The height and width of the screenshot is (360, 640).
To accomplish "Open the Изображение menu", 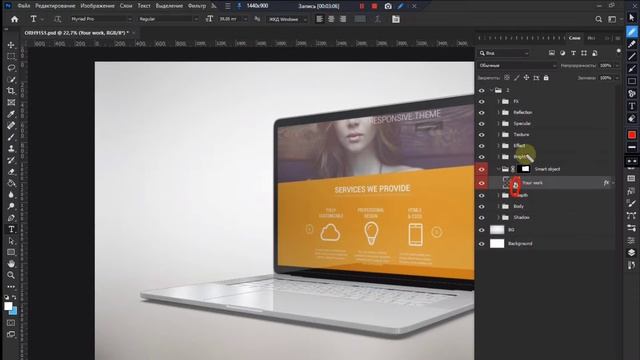I will (98, 6).
